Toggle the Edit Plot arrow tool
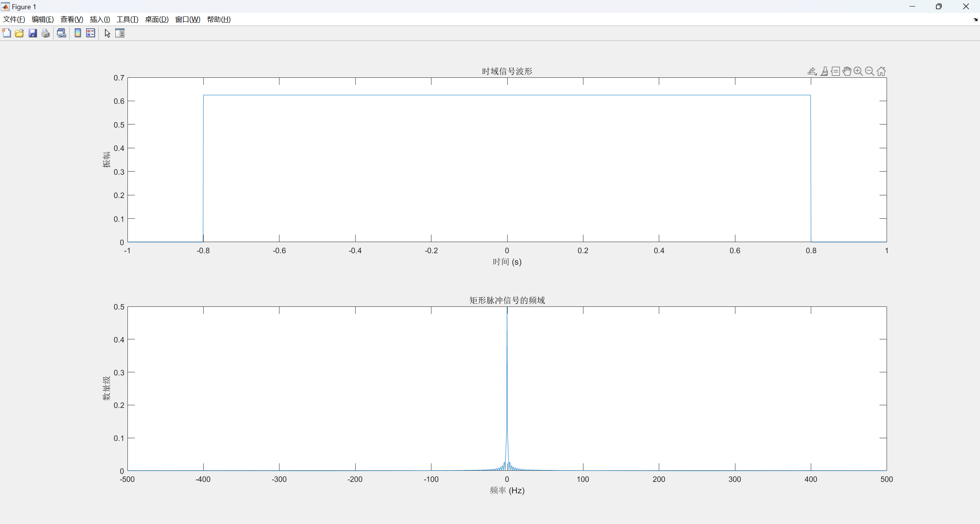 pyautogui.click(x=107, y=33)
